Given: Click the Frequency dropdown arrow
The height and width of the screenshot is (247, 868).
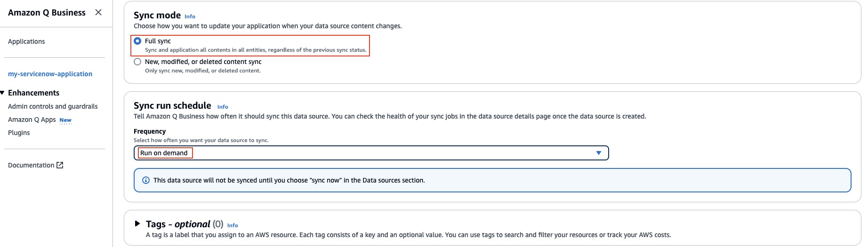Looking at the screenshot, I should [x=598, y=153].
